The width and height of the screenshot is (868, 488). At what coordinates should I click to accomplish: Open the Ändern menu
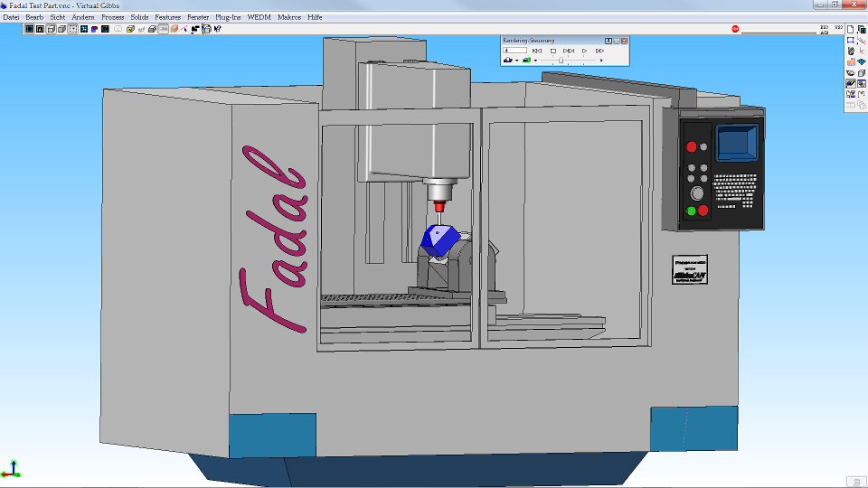(83, 17)
